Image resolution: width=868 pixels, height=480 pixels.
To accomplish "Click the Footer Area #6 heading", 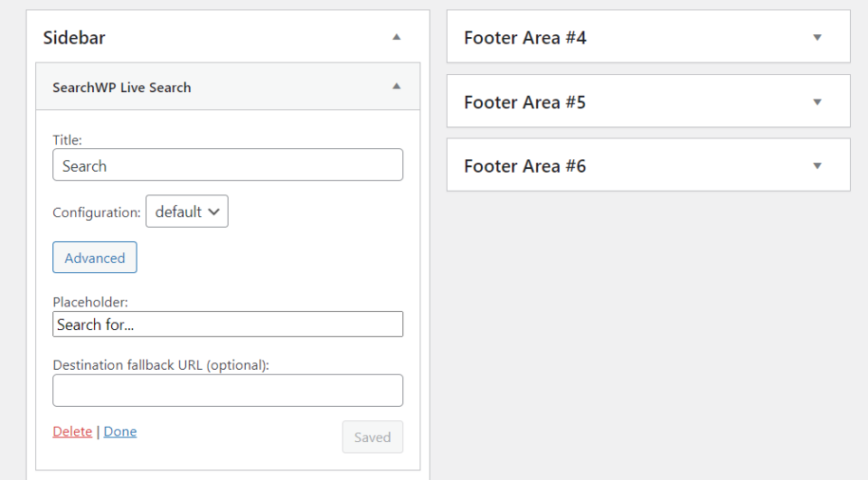I will tap(525, 166).
